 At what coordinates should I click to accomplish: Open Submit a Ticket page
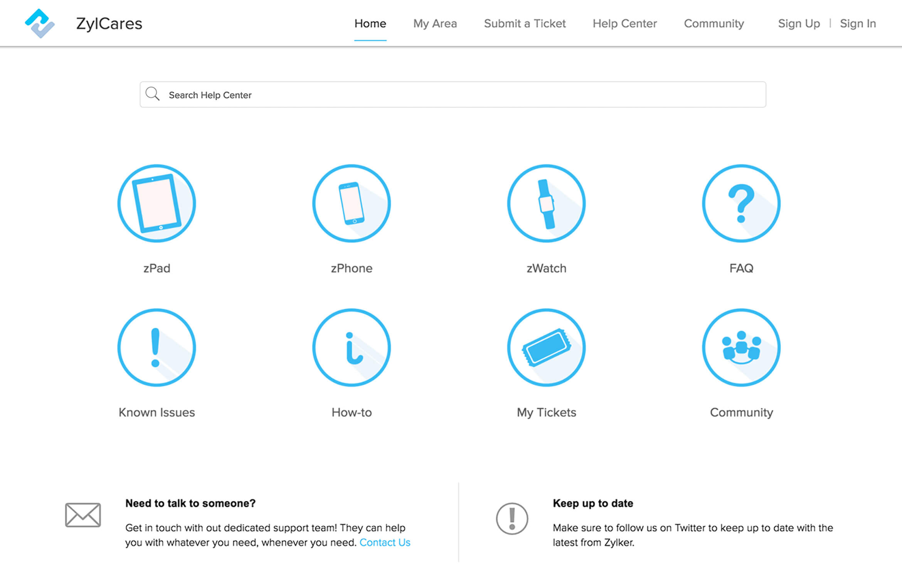point(525,24)
